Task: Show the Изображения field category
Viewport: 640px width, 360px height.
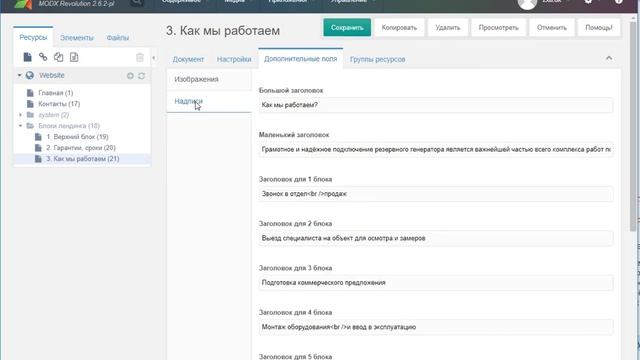Action: coord(209,79)
